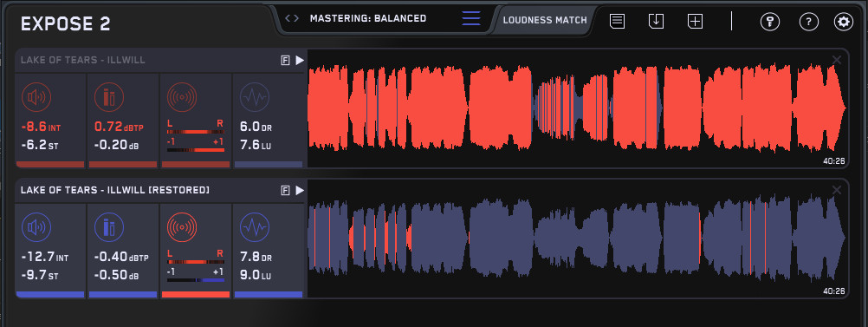Click inside the Restored track waveform

pos(578,239)
